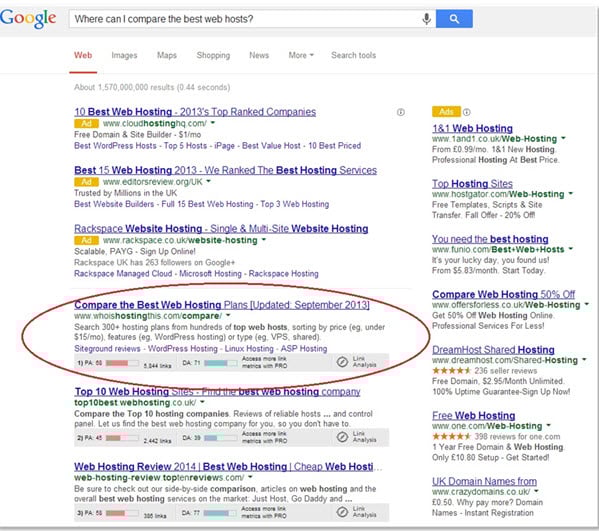This screenshot has height=531, width=599.
Task: Click Link Analysis compass icon for whoishostingthis result
Action: pos(342,361)
